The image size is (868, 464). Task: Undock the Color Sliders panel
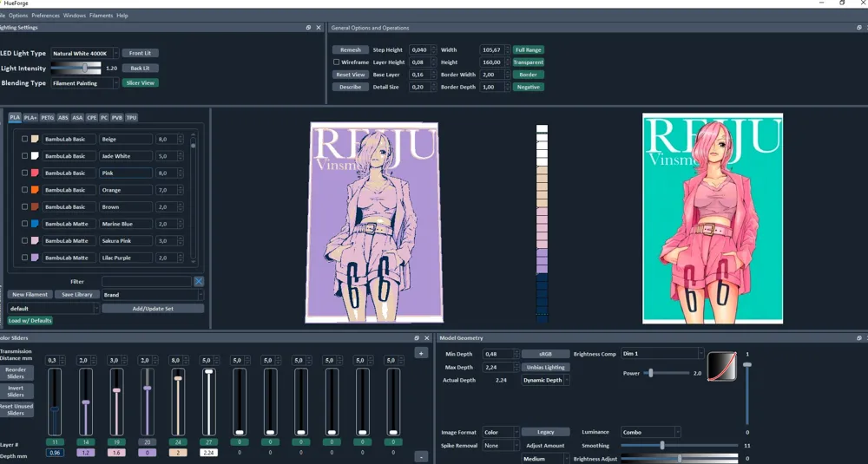pyautogui.click(x=417, y=338)
